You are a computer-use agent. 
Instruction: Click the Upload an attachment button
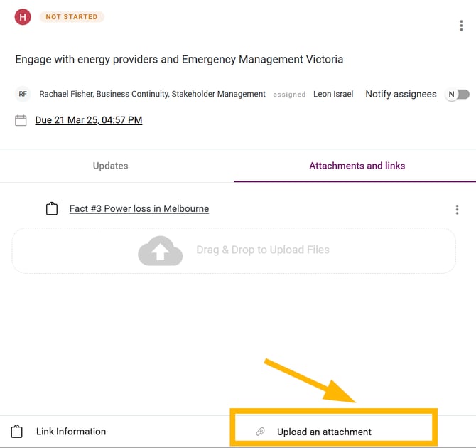(x=324, y=432)
